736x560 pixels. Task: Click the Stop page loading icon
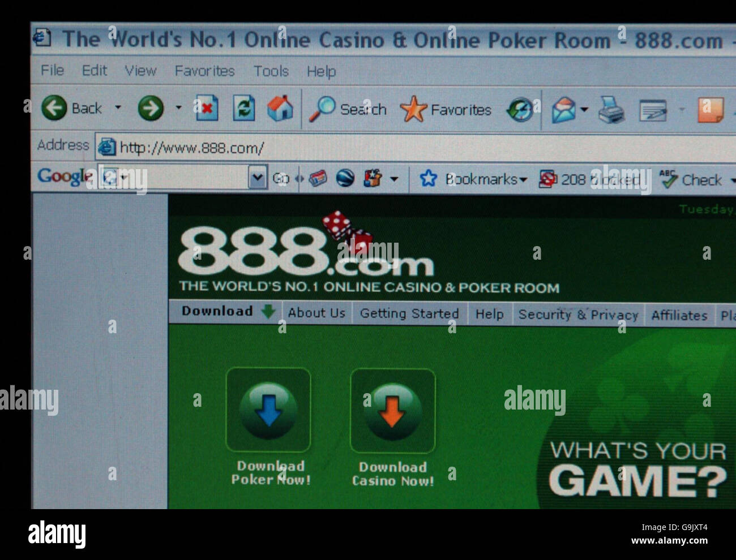[x=207, y=108]
